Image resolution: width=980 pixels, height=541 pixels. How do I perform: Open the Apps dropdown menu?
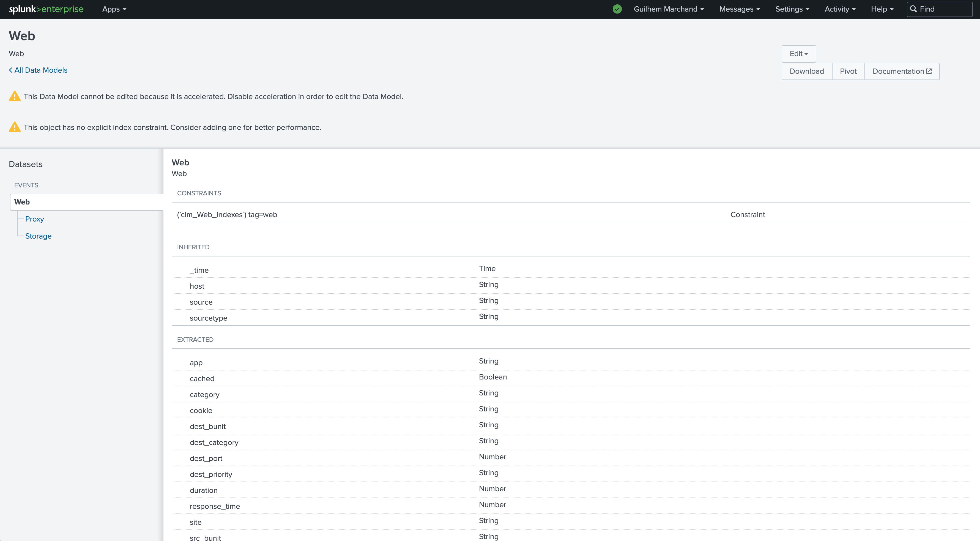(x=114, y=9)
